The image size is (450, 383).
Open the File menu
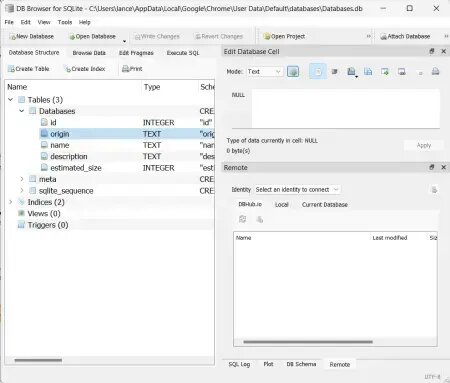tap(9, 22)
